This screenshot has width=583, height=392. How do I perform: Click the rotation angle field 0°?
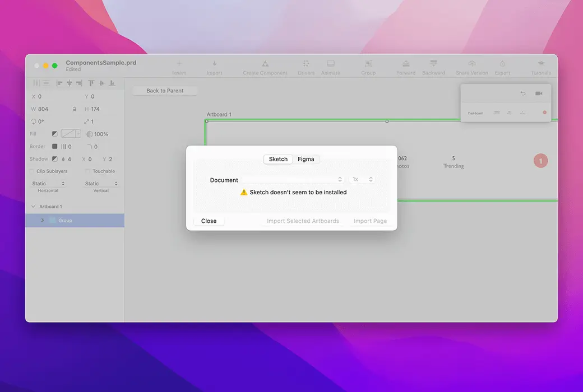point(41,122)
